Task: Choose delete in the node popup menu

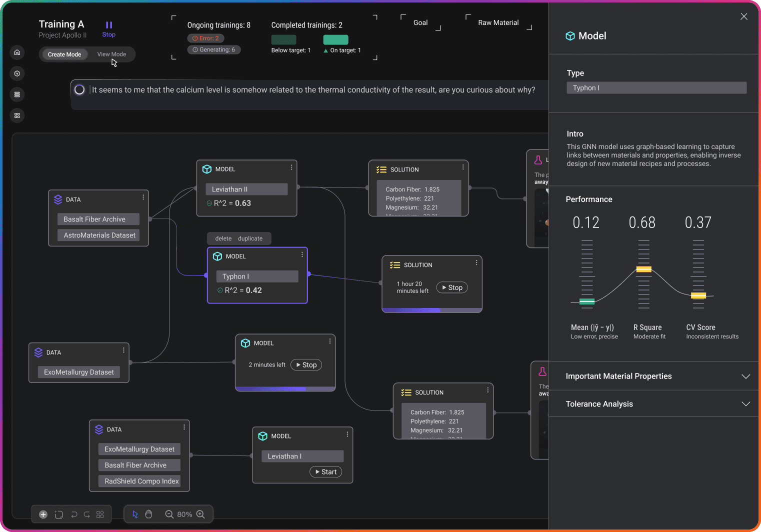Action: coord(223,238)
